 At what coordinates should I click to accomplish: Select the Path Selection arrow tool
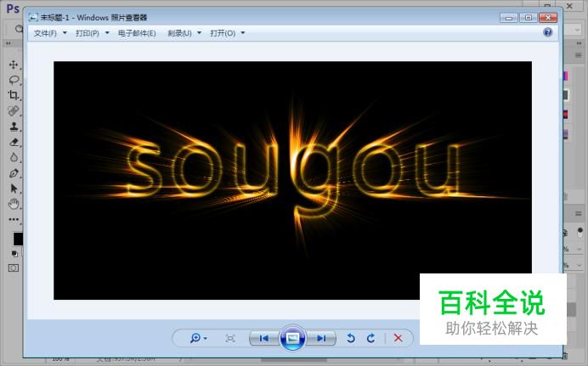pos(14,189)
